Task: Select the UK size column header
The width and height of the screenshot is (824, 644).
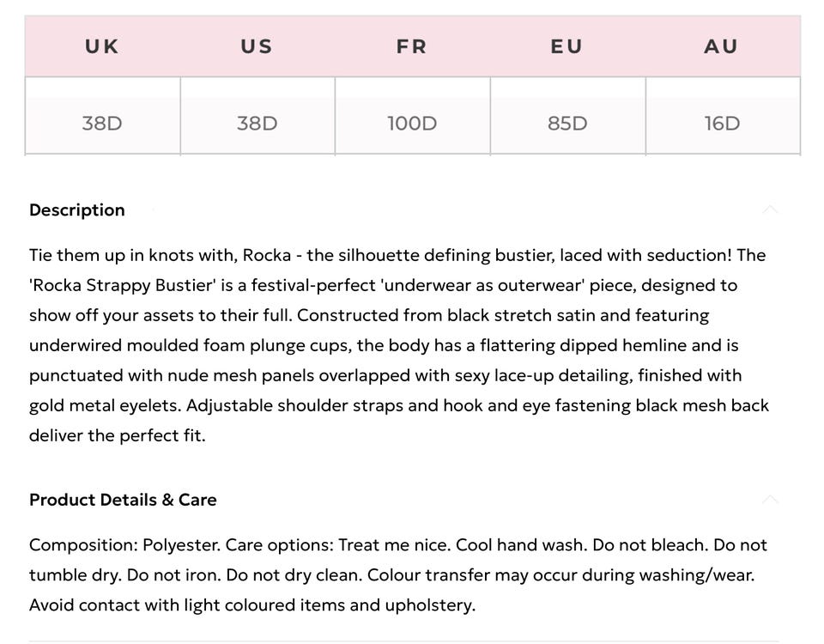Action: (102, 47)
